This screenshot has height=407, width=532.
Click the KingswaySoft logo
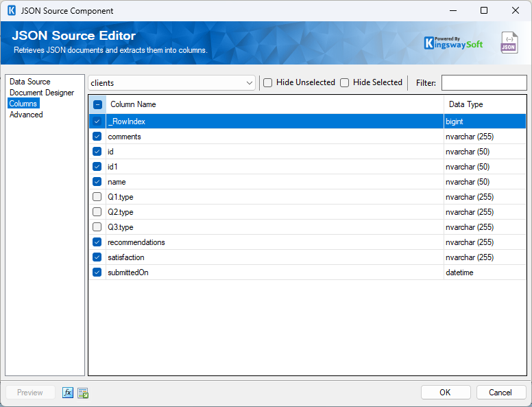tap(453, 43)
